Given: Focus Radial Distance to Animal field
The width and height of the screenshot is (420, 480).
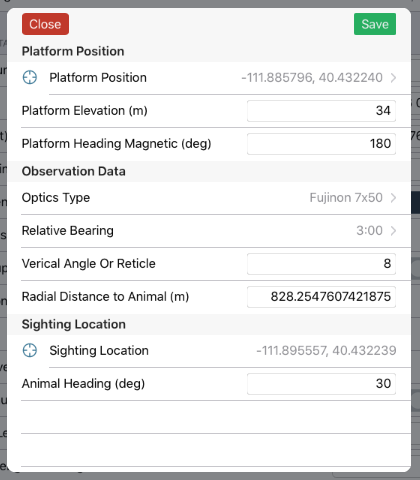Looking at the screenshot, I should point(321,297).
